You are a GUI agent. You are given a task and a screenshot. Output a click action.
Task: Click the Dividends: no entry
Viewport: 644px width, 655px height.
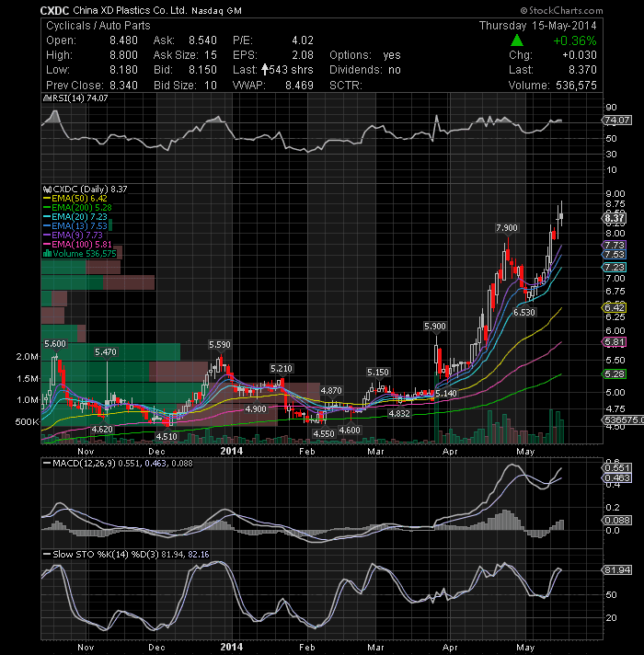[x=365, y=70]
